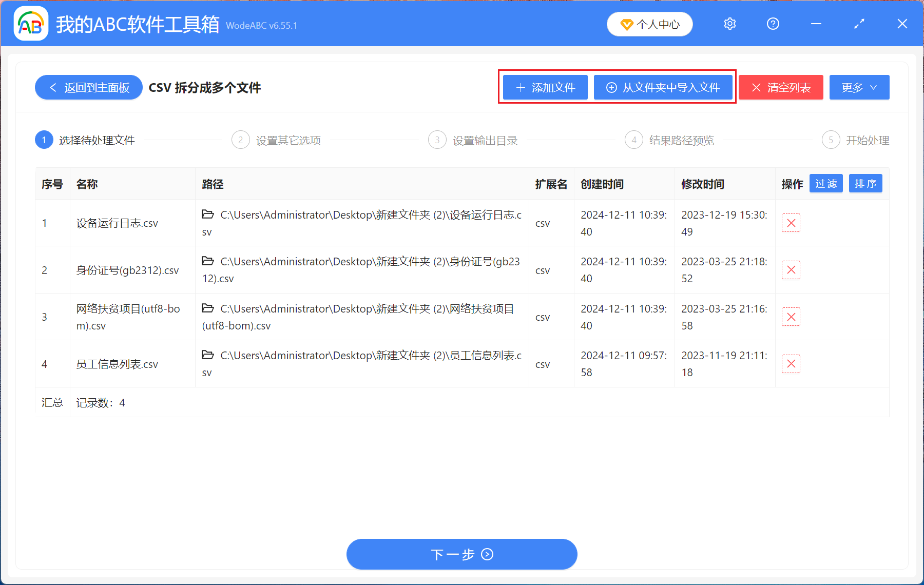Viewport: 924px width, 585px height.
Task: Proceed by clicking 下一步
Action: pos(461,554)
